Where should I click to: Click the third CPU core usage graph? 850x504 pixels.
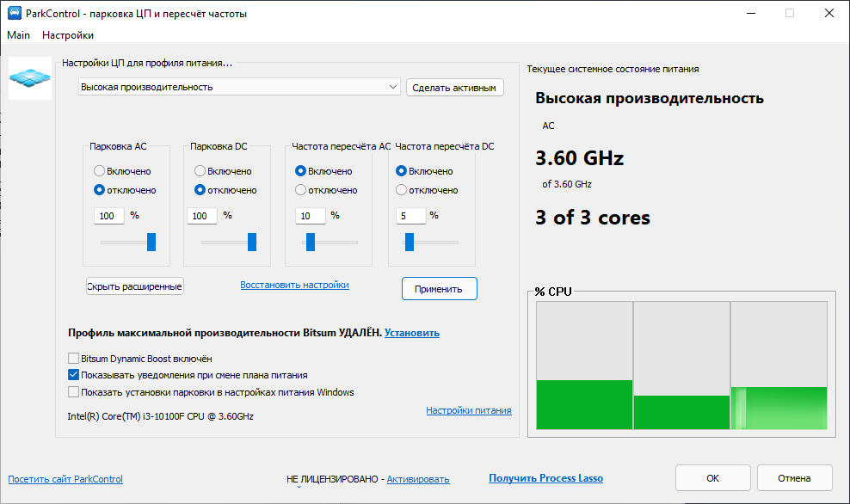(779, 366)
